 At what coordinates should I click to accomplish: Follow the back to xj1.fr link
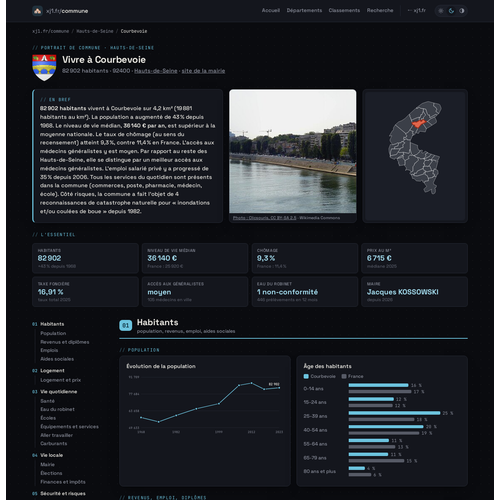click(x=416, y=11)
